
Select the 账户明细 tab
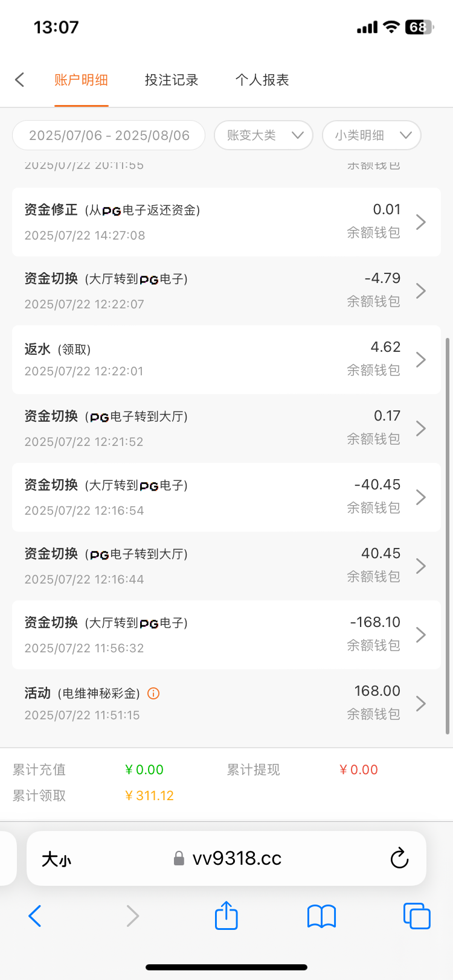tap(81, 80)
